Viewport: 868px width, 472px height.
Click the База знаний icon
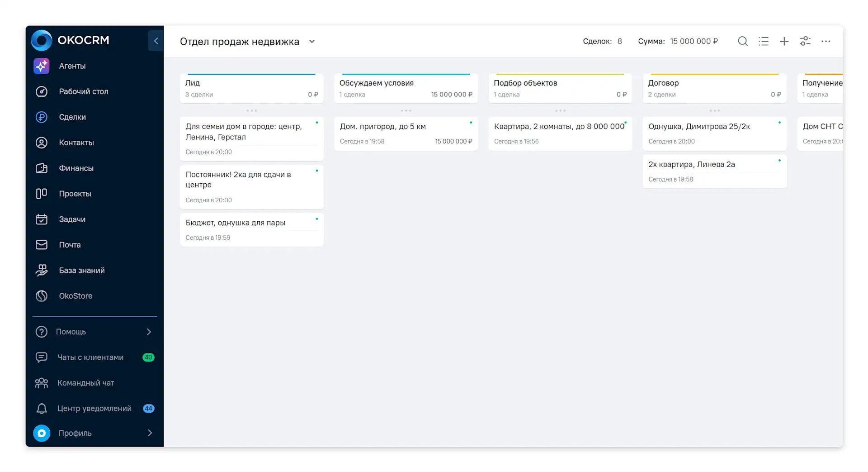click(x=42, y=271)
